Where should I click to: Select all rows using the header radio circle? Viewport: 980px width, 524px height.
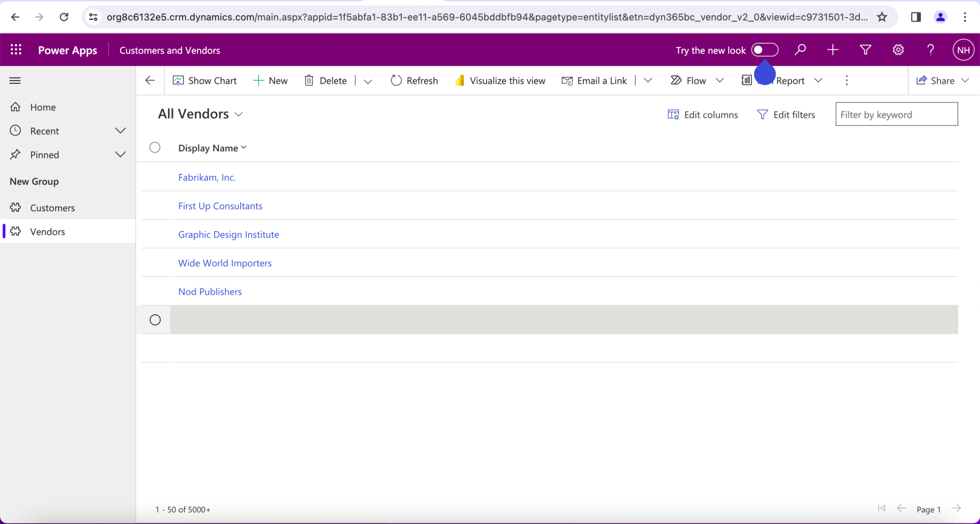point(155,148)
